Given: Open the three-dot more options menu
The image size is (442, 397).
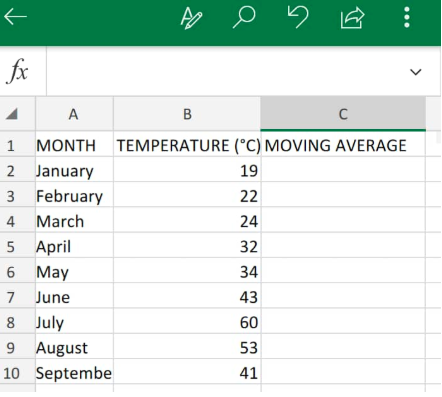Looking at the screenshot, I should 407,17.
